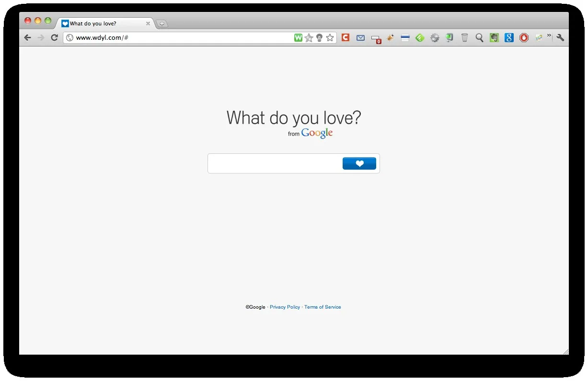
Task: Open the bug extension icon
Action: coord(390,38)
